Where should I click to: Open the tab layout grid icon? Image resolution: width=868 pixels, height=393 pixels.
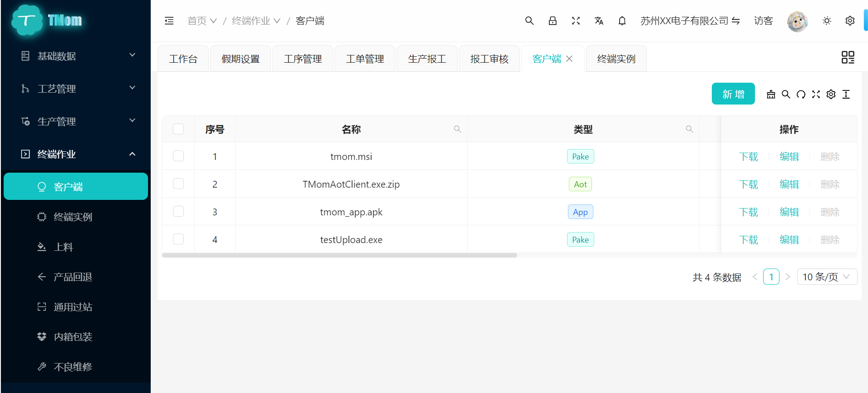pos(848,57)
